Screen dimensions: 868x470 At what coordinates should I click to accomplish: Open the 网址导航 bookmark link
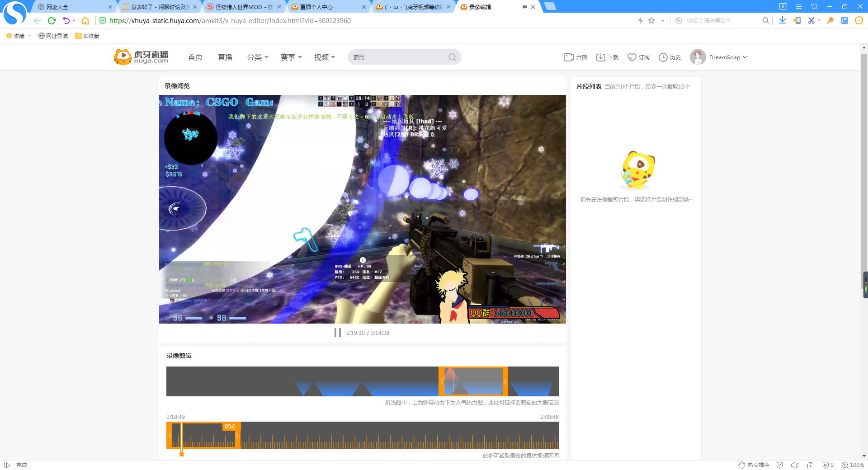coord(53,36)
